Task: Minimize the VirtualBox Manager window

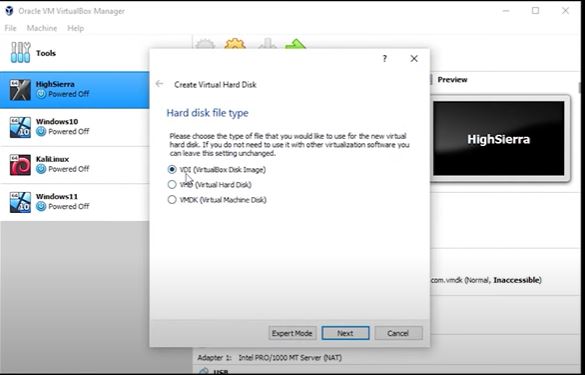Action: click(x=506, y=11)
